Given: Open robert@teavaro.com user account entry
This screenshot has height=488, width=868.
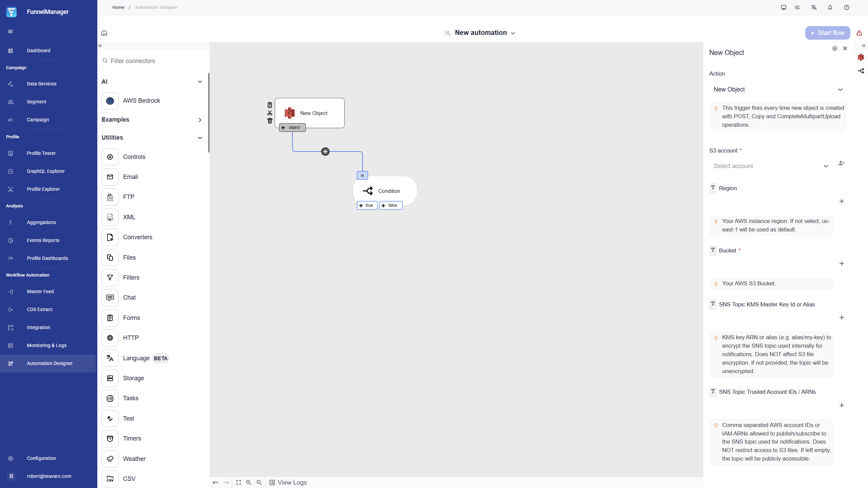Looking at the screenshot, I should (x=48, y=476).
